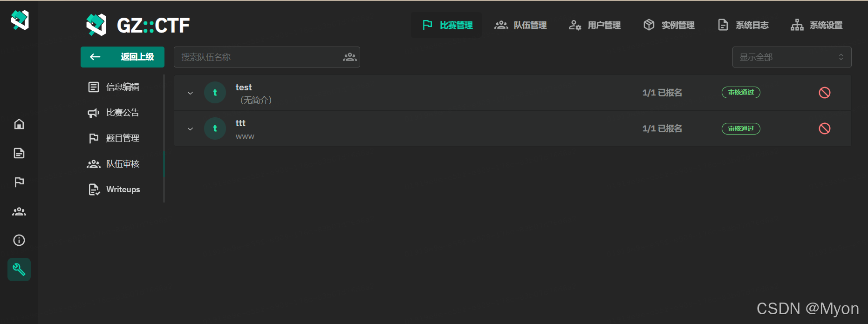Screen dimensions: 868x324
Task: Open 比赛公告 in side menu
Action: point(122,113)
